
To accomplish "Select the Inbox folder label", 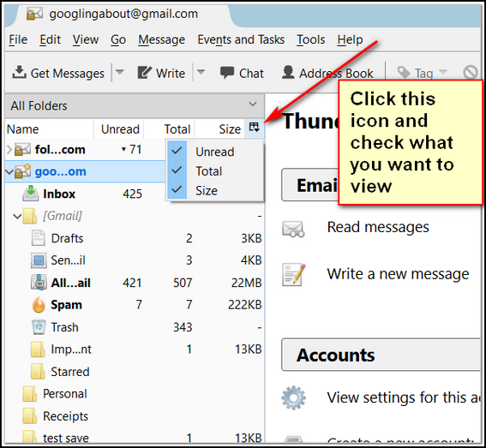I will [59, 194].
